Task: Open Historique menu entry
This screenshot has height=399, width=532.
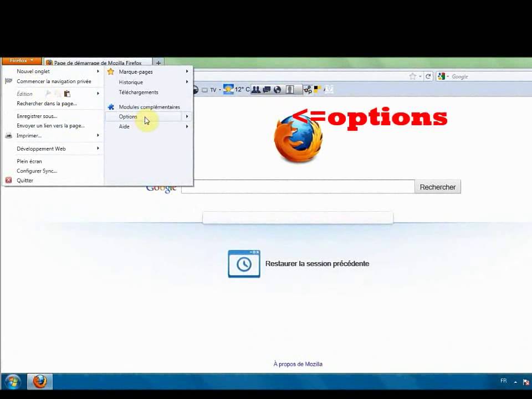Action: (131, 82)
